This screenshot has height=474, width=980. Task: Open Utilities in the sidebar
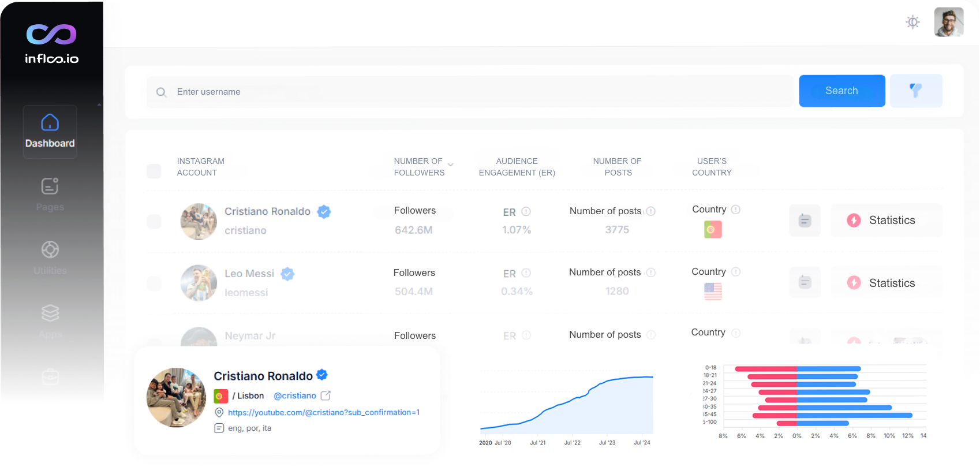point(50,258)
